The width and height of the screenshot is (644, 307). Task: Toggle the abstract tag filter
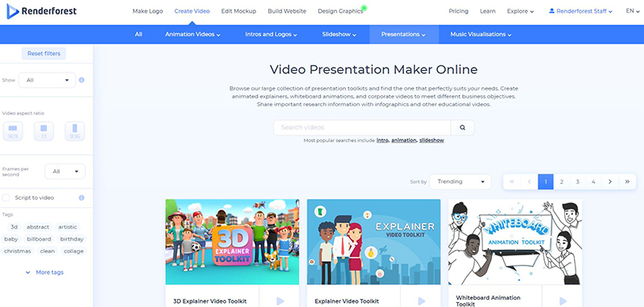click(x=37, y=227)
